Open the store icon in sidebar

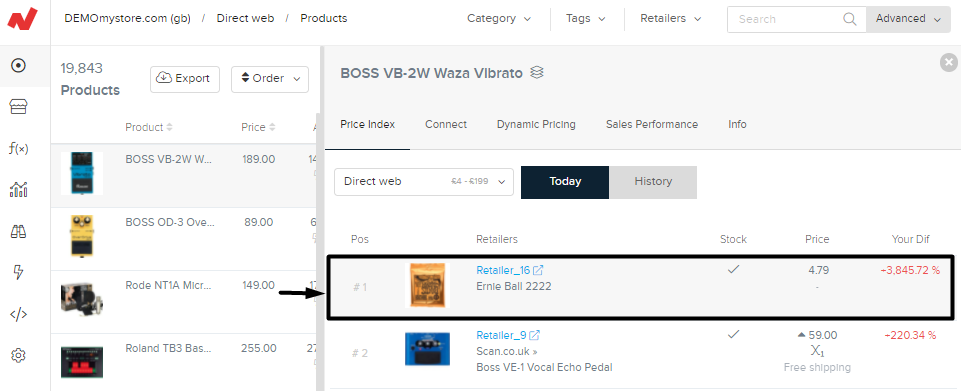(18, 108)
